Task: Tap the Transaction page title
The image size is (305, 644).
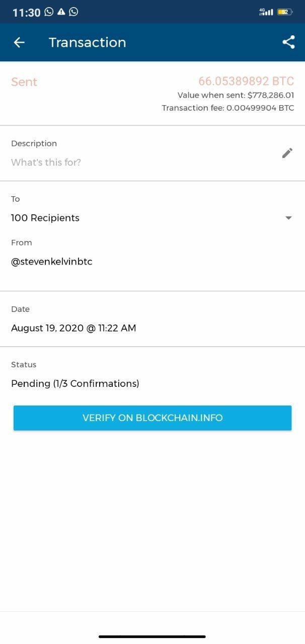Action: click(88, 42)
